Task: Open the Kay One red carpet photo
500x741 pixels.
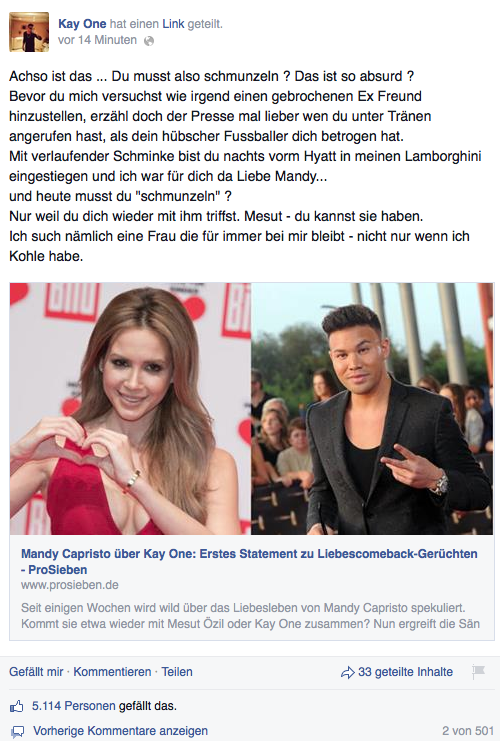Action: pos(372,409)
